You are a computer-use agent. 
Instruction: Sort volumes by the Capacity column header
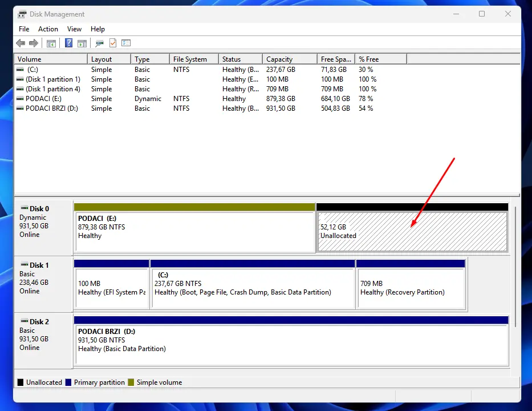tap(289, 58)
